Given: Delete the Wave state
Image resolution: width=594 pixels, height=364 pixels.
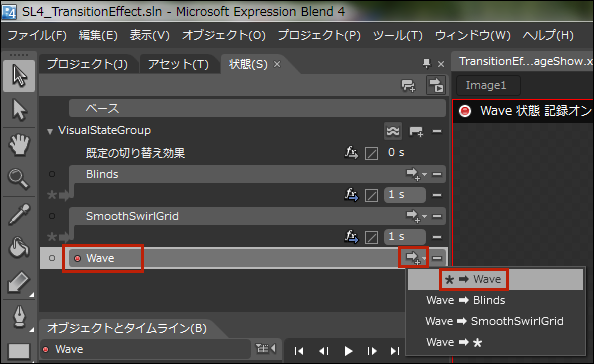Looking at the screenshot, I should tap(437, 258).
